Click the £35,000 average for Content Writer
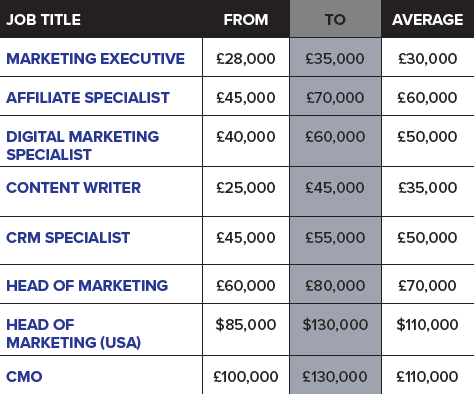Image resolution: width=474 pixels, height=394 pixels. (428, 188)
